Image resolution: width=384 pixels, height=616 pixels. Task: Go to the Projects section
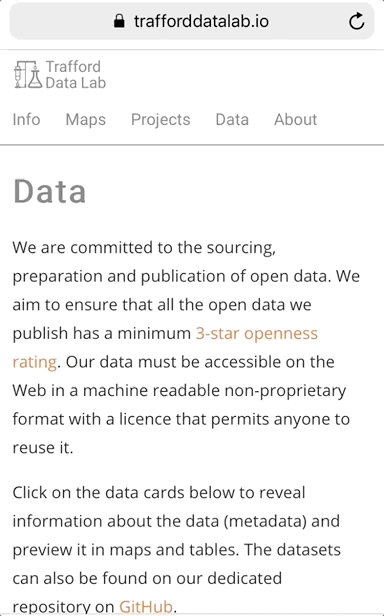(160, 120)
